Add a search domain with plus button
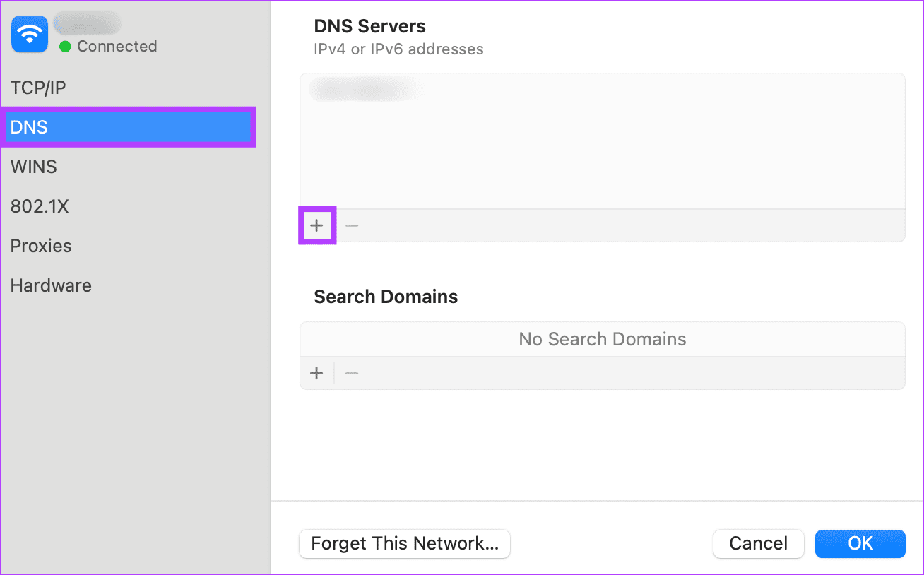This screenshot has height=575, width=924. click(316, 373)
